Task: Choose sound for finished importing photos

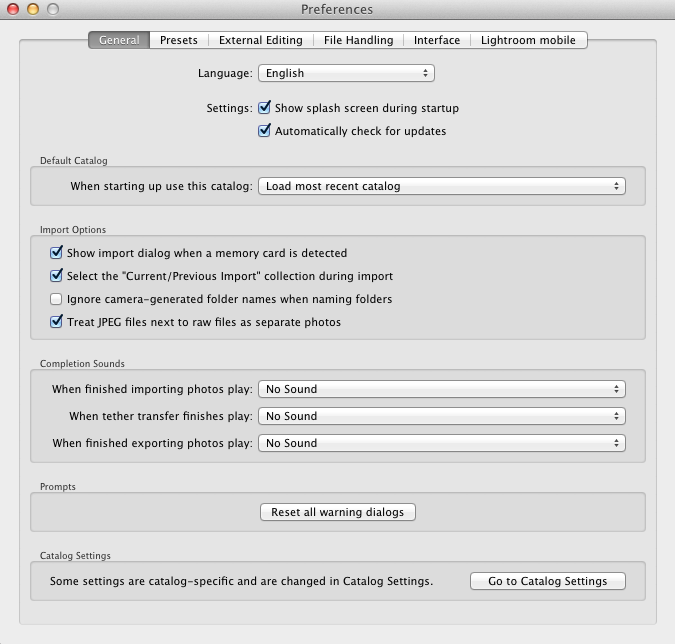Action: [x=441, y=389]
